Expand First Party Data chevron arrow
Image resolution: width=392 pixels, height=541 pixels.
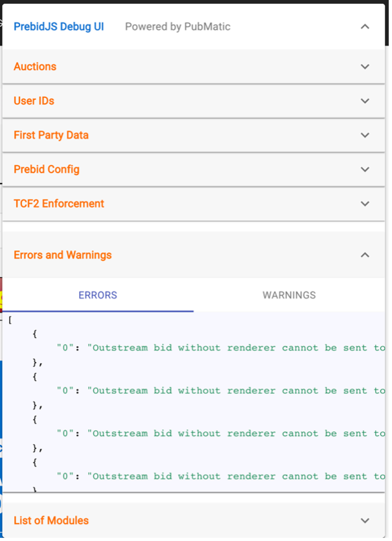tap(365, 135)
